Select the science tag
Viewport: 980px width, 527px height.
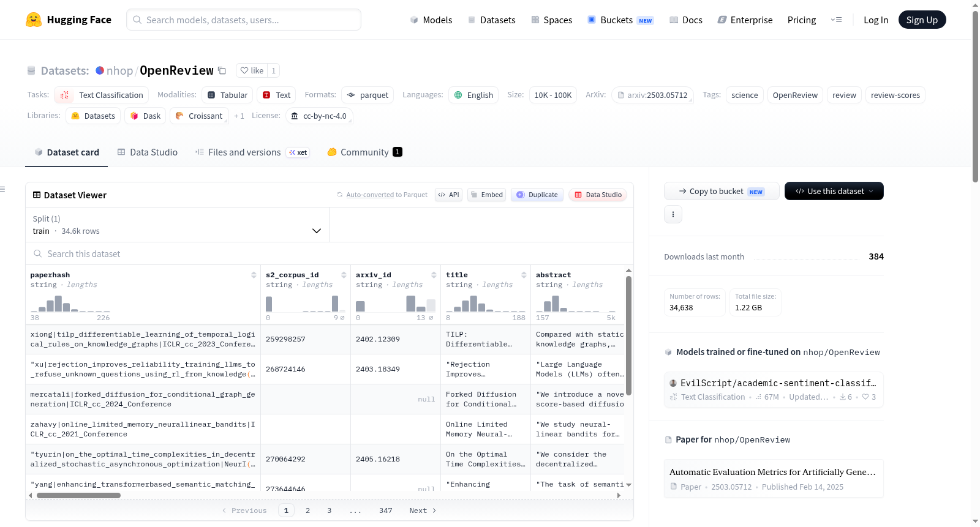click(744, 95)
